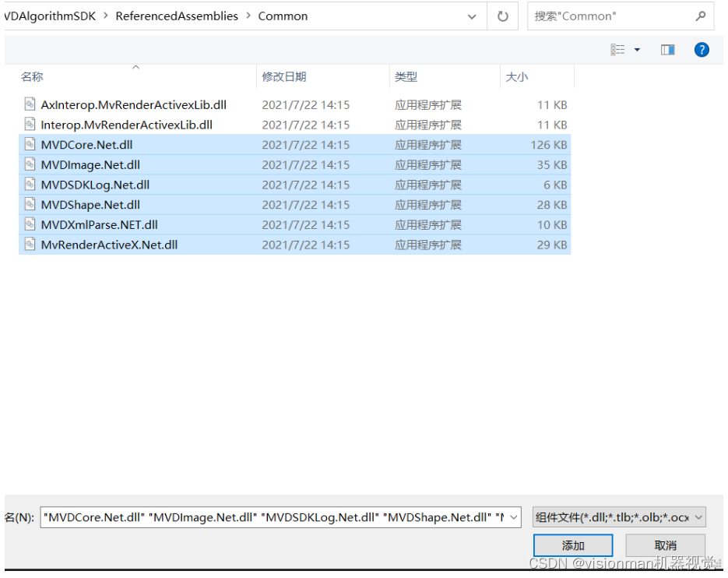Click the file icon of MVDShape.Net.dll
The width and height of the screenshot is (728, 578).
30,204
